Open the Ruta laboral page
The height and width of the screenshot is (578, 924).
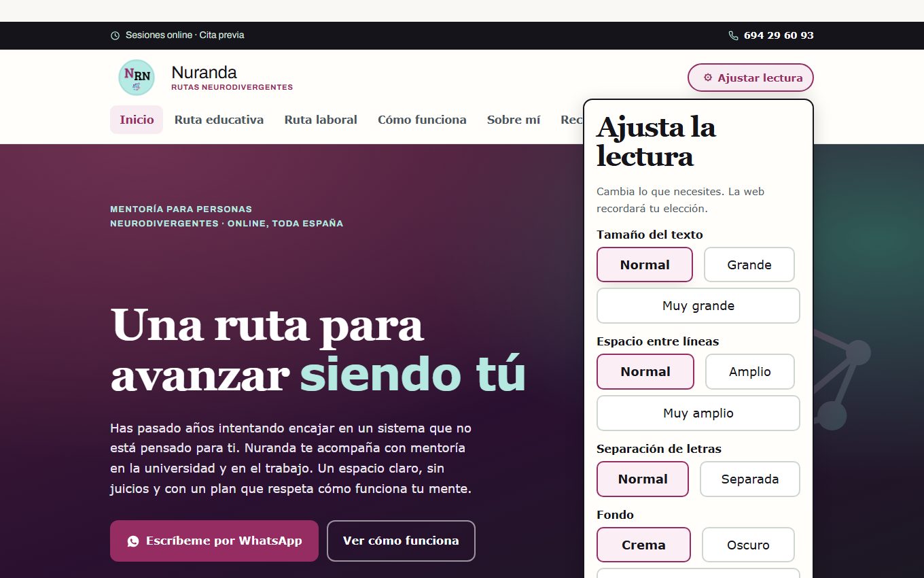point(321,120)
